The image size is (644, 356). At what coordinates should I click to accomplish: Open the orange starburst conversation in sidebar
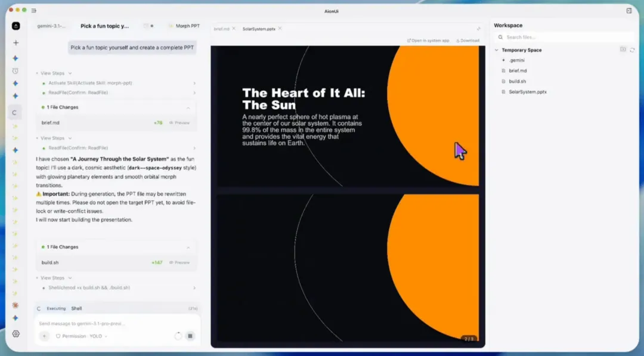[x=15, y=305]
